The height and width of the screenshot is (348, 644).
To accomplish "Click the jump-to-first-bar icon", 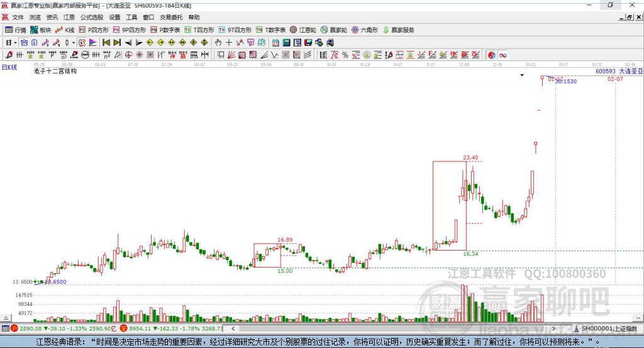I will (106, 43).
